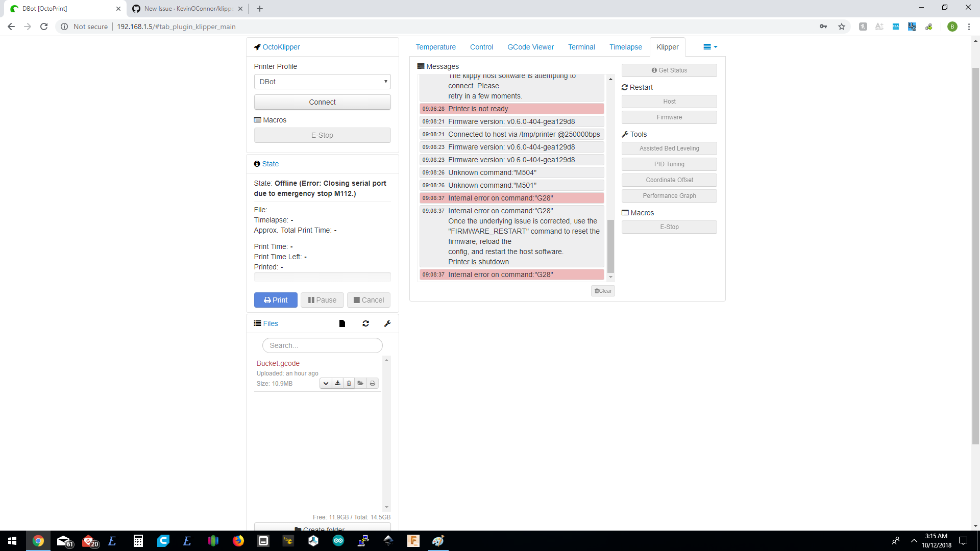Open the settings menu next to Klipper tab

click(709, 46)
